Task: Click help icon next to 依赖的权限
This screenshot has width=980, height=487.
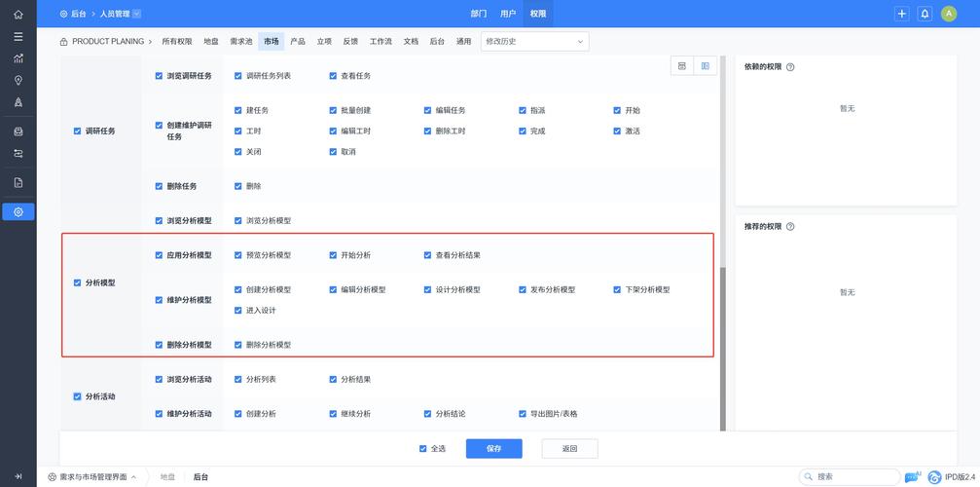Action: coord(790,67)
